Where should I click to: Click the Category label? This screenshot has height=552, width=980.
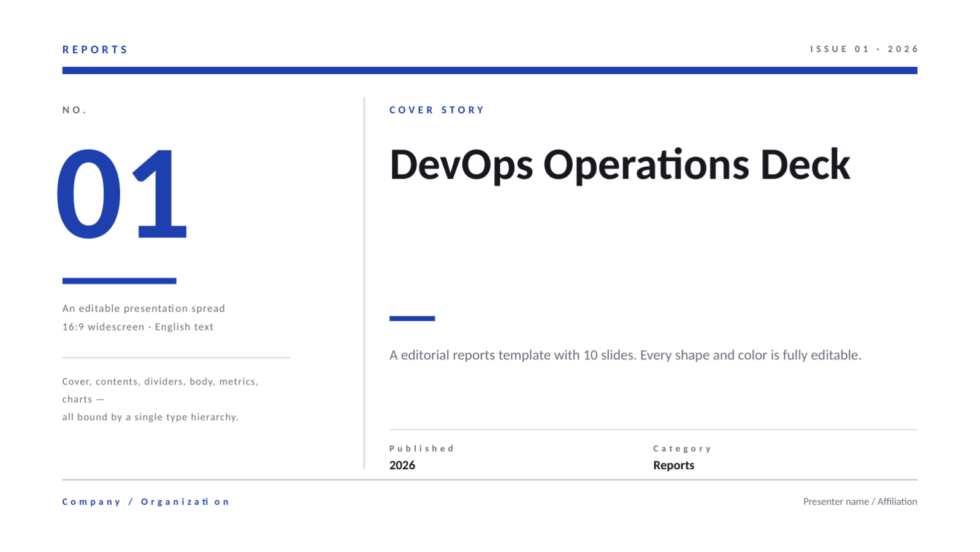[x=682, y=449]
